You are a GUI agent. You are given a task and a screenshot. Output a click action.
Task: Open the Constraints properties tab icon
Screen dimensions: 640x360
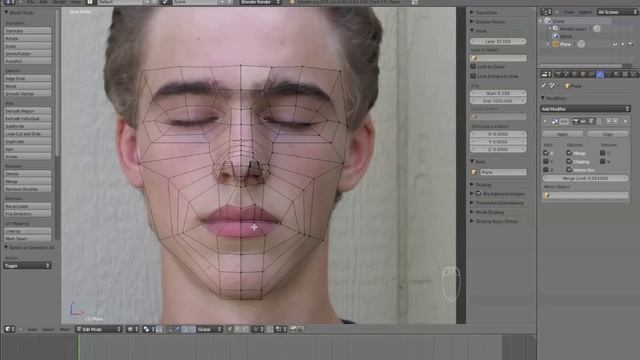click(591, 74)
